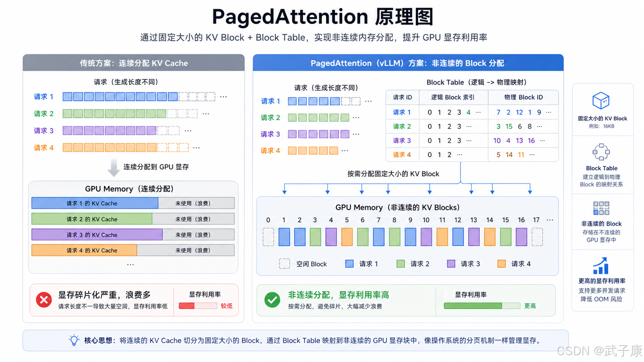The height and width of the screenshot is (362, 644).
Task: Click the 请求 1 cell in the Block Table
Action: [402, 112]
